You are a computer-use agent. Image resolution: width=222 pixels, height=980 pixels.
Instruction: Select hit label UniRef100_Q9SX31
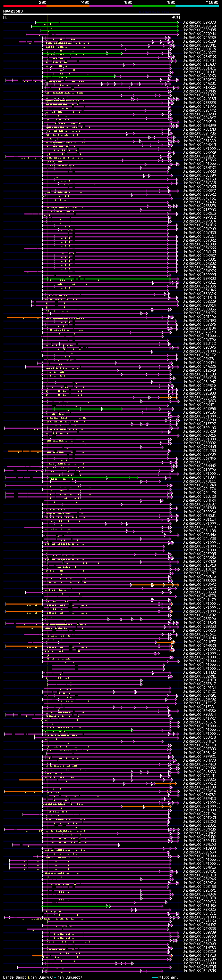click(x=199, y=871)
